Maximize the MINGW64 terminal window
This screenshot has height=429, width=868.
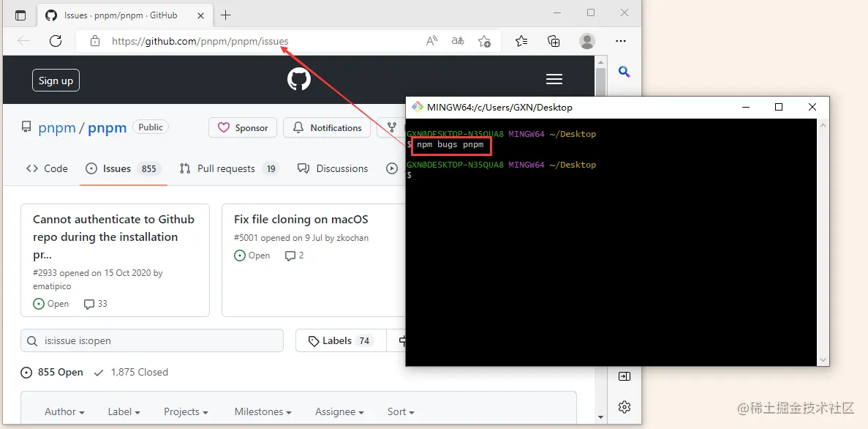(x=778, y=107)
